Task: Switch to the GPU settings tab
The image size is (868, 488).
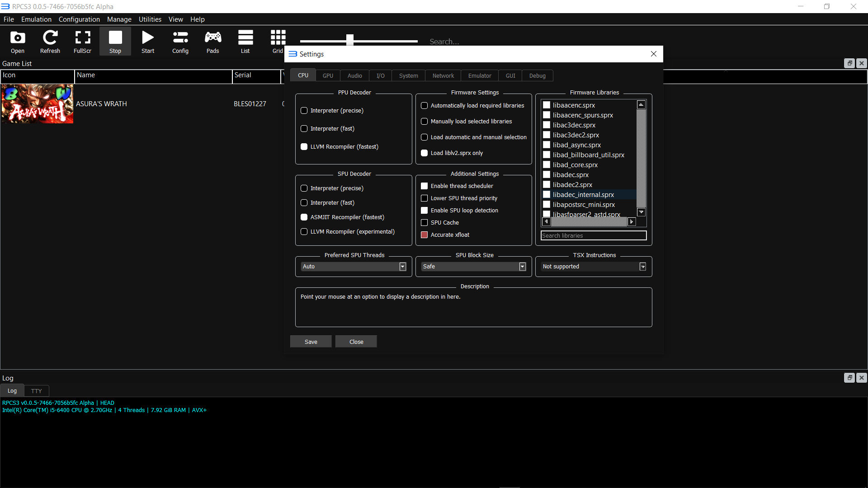Action: point(328,76)
